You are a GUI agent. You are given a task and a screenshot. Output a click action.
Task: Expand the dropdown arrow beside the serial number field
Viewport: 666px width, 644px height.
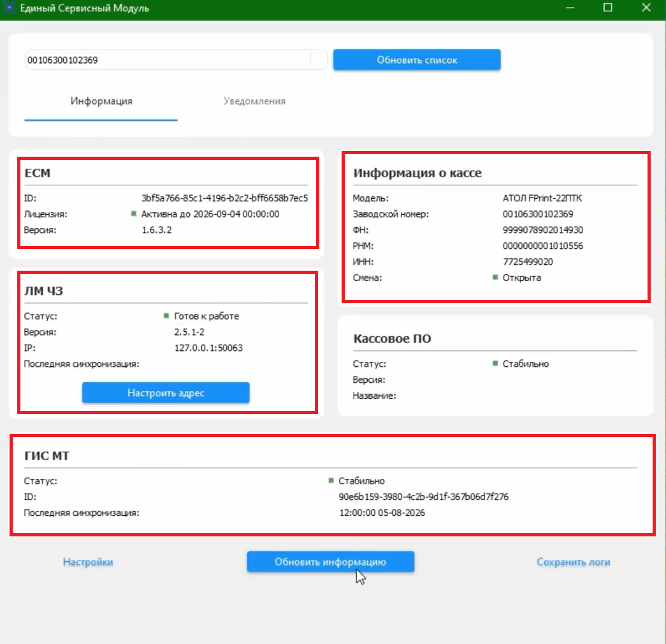pyautogui.click(x=318, y=60)
